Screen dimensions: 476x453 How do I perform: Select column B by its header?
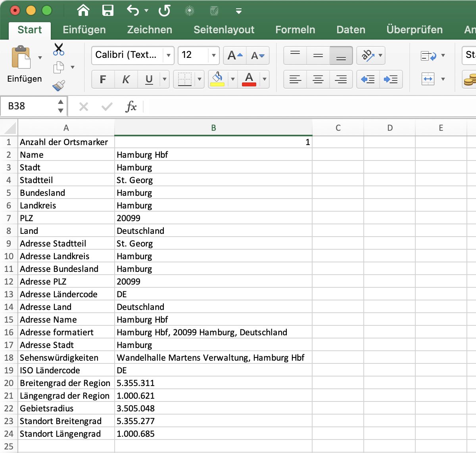click(213, 128)
